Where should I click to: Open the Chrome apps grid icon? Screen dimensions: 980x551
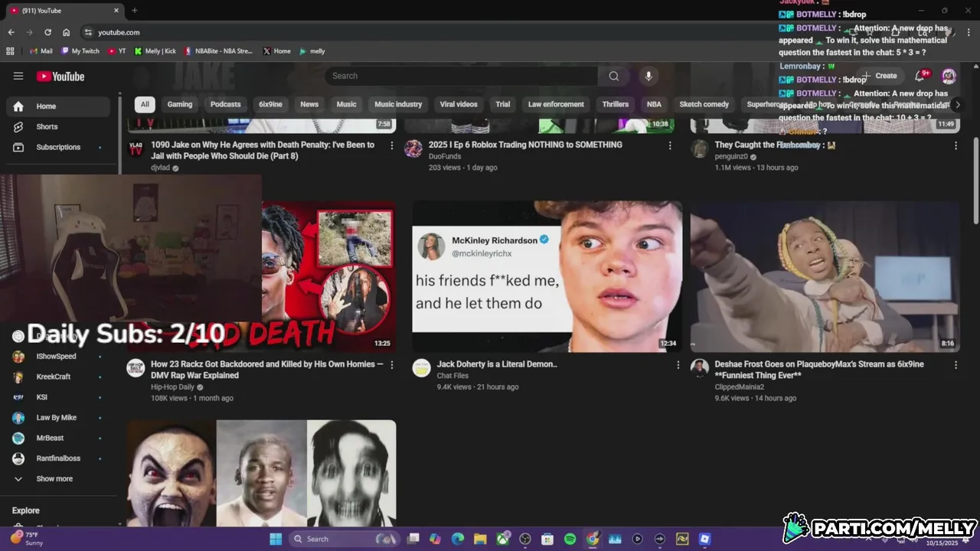tap(10, 51)
